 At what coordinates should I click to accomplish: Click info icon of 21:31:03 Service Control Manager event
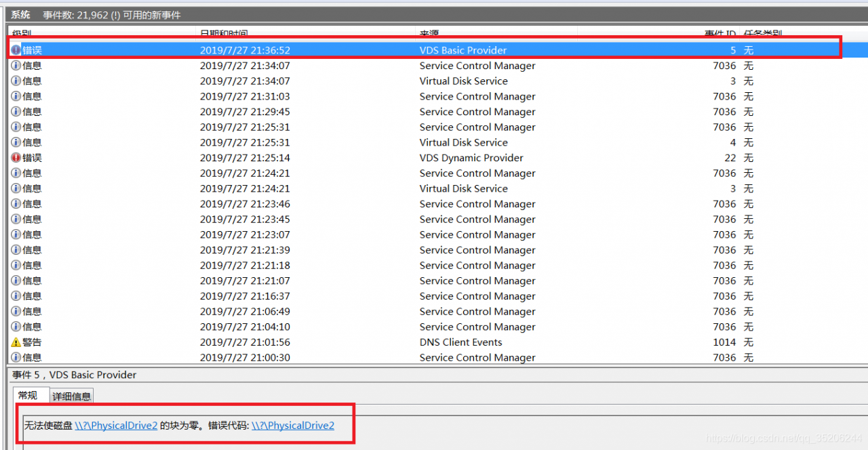pos(16,96)
